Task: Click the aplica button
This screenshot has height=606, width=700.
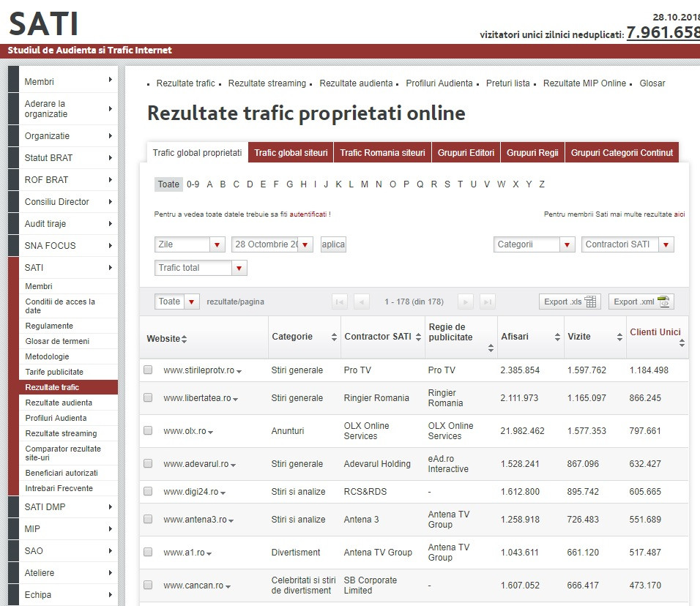Action: click(333, 244)
